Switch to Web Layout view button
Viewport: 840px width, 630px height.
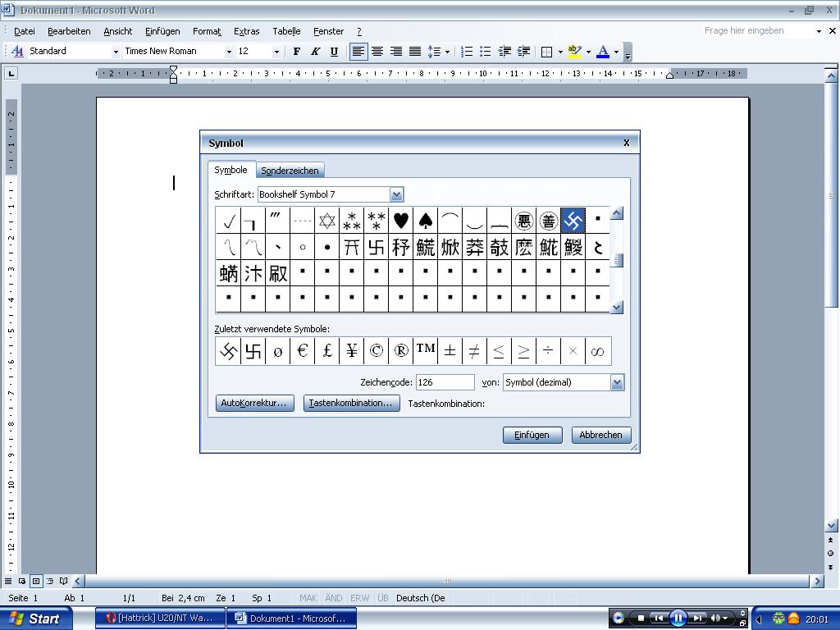click(22, 582)
